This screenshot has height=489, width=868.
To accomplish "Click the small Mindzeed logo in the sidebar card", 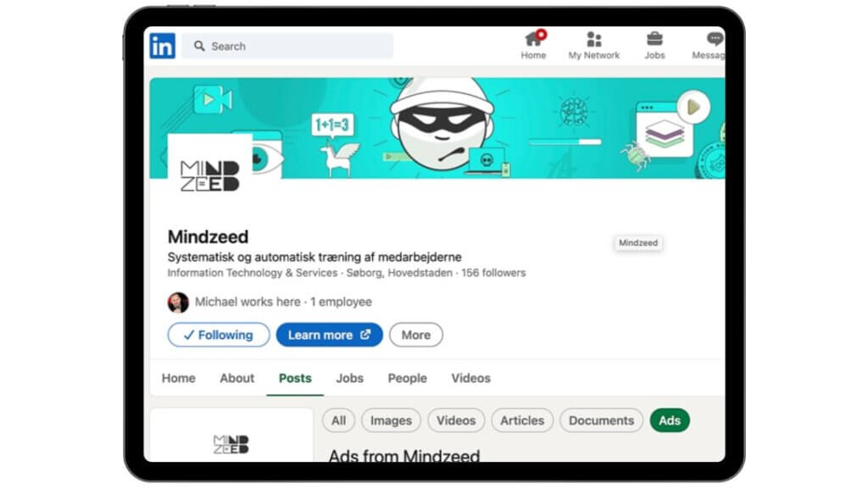I will (x=231, y=444).
